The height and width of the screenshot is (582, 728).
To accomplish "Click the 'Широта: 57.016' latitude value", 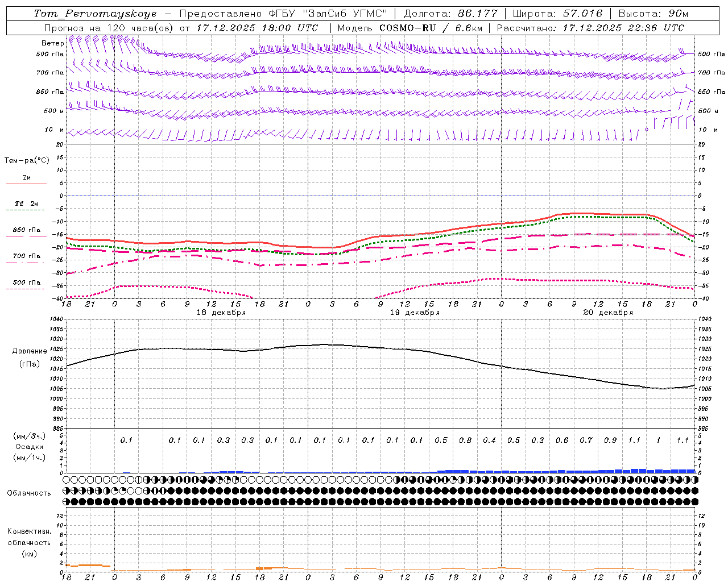I will pos(557,14).
